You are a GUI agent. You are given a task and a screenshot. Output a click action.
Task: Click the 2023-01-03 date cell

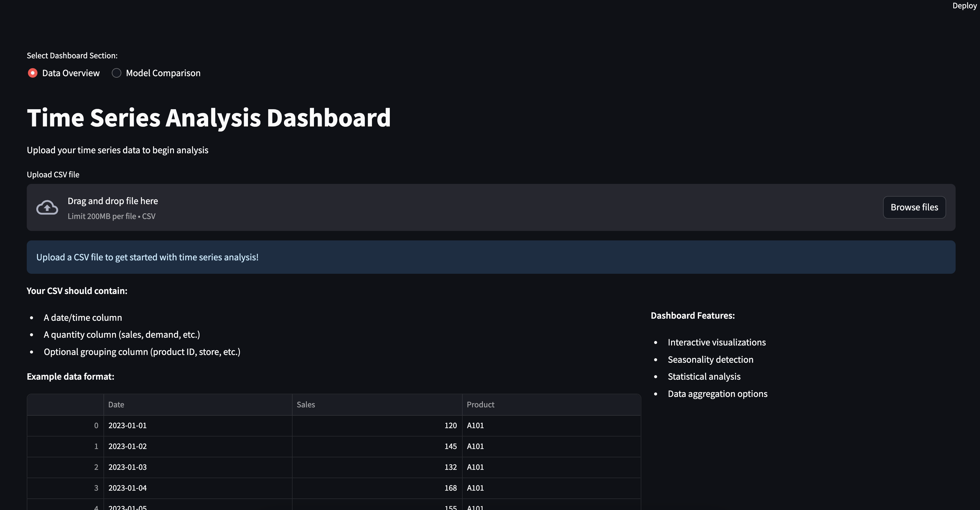[128, 467]
